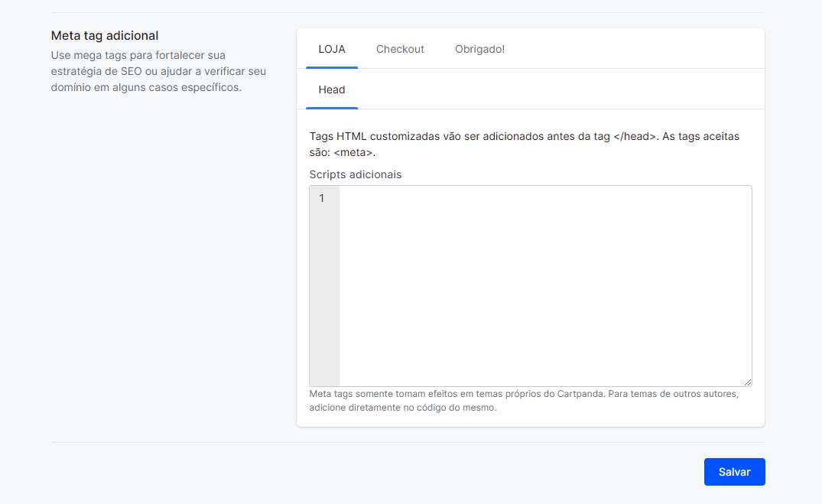Viewport: 822px width, 504px height.
Task: Click the <meta> tag text in instructions
Action: 353,152
